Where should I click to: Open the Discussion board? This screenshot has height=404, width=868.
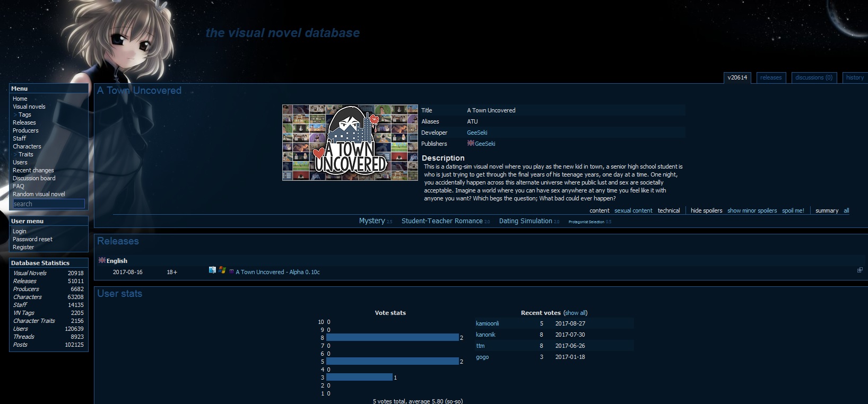pos(34,178)
